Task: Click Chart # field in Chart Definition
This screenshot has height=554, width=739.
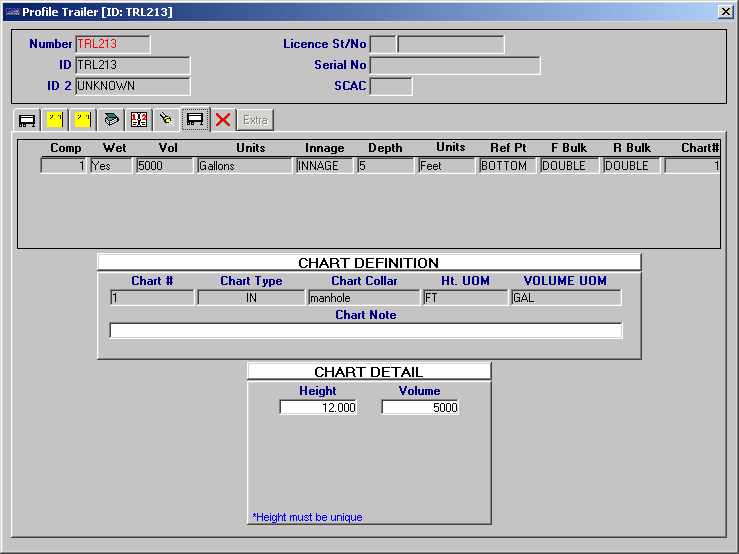Action: [x=152, y=298]
